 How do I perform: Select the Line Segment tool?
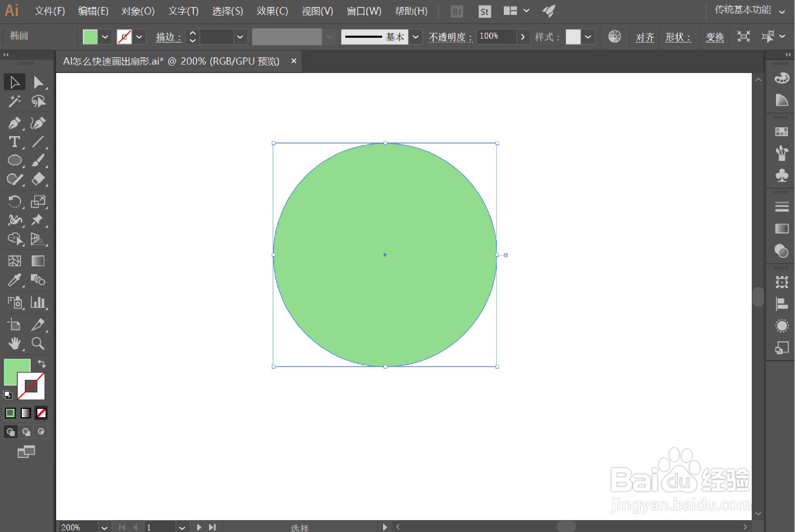[38, 142]
